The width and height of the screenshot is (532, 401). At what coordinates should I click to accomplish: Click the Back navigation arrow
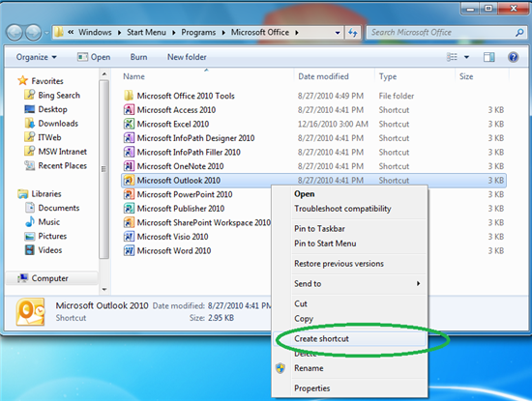(15, 33)
